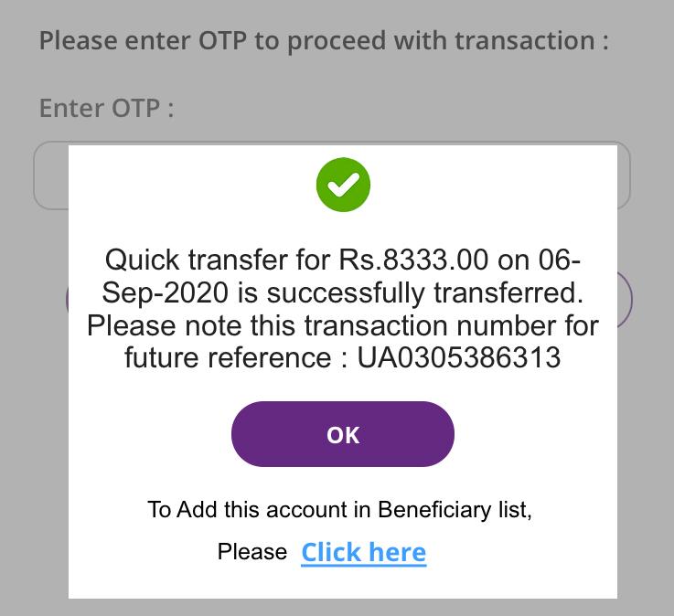674x616 pixels.
Task: Confirm the transfer with the OK button
Action: (x=343, y=434)
